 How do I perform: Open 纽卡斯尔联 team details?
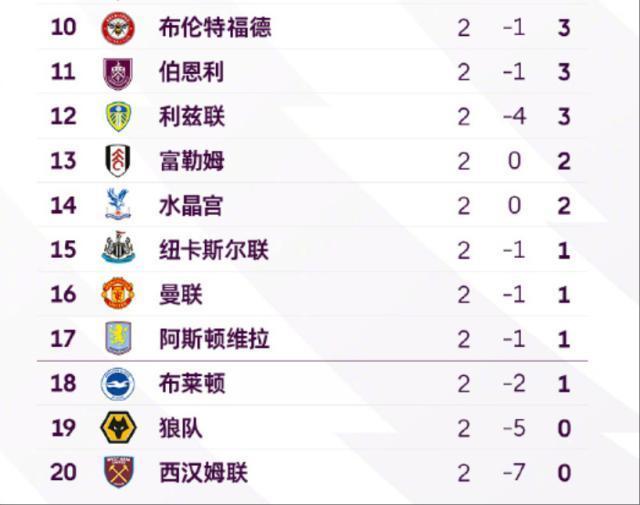click(214, 250)
